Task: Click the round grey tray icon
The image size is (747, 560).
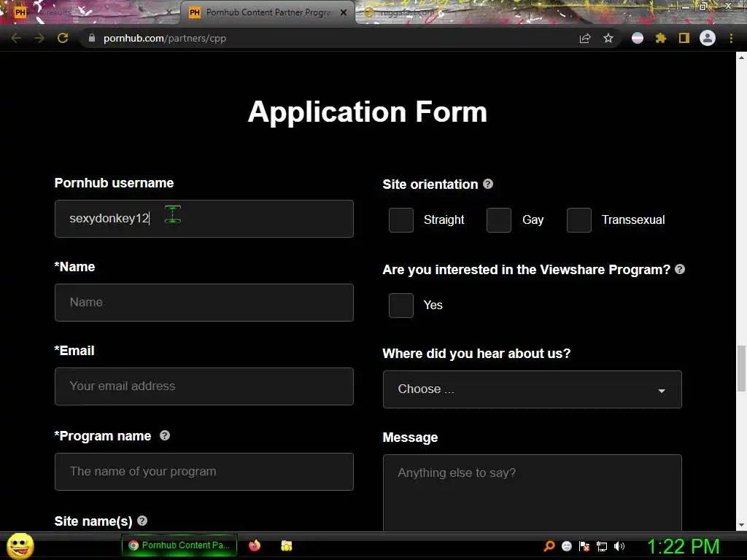Action: 566,546
